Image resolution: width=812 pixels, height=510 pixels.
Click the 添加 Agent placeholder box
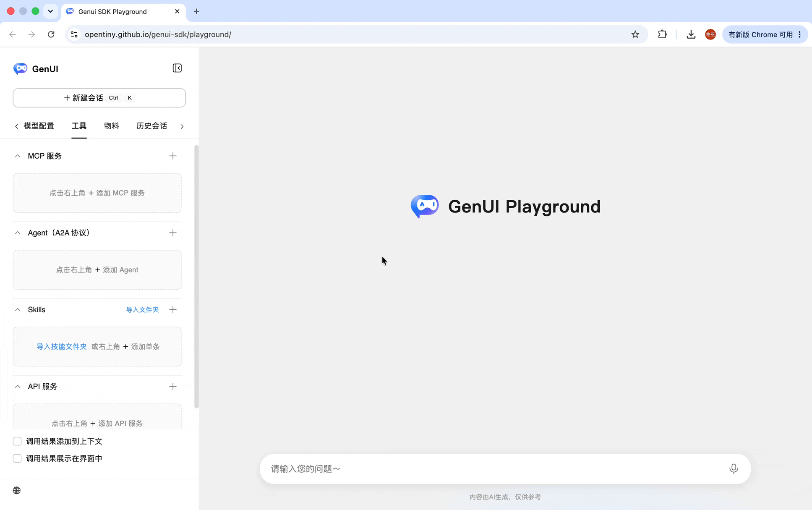(97, 270)
